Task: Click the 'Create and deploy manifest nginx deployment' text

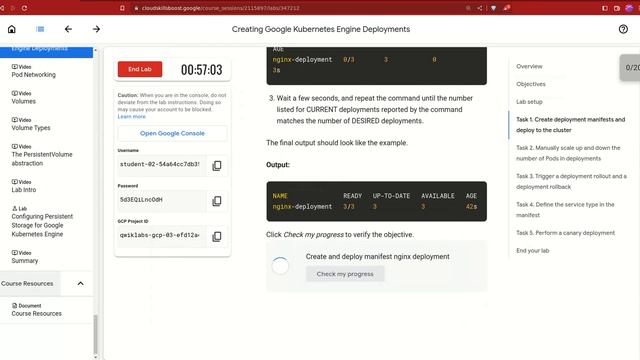Action: point(378,256)
